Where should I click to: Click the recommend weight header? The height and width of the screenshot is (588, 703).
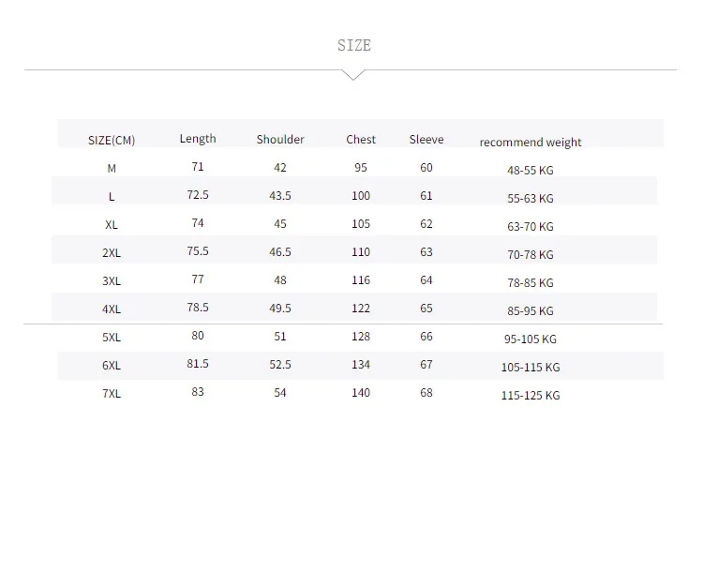tap(531, 143)
